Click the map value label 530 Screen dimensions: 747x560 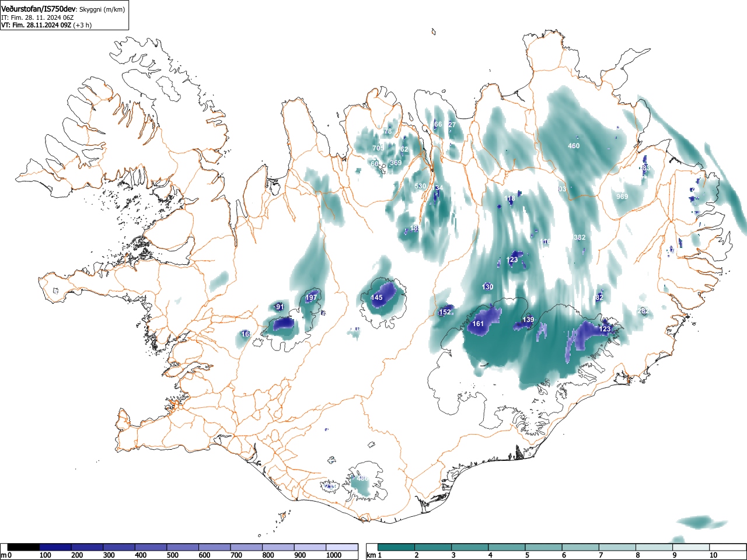tap(420, 186)
